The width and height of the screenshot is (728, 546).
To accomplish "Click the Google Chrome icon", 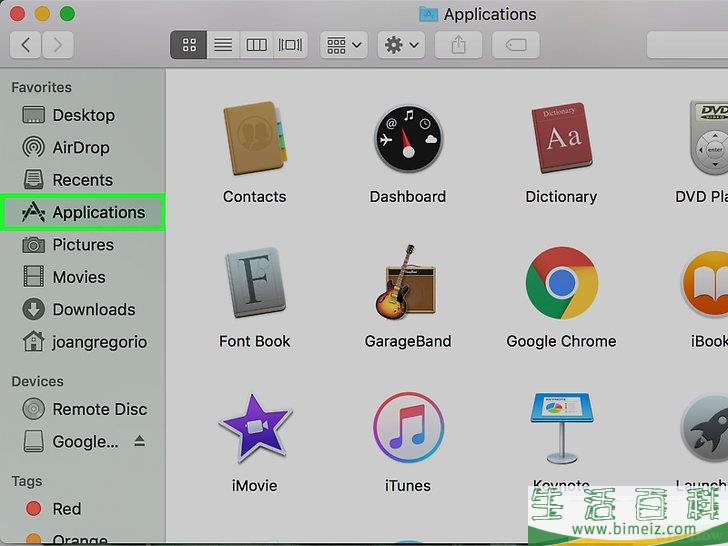I will coord(561,282).
